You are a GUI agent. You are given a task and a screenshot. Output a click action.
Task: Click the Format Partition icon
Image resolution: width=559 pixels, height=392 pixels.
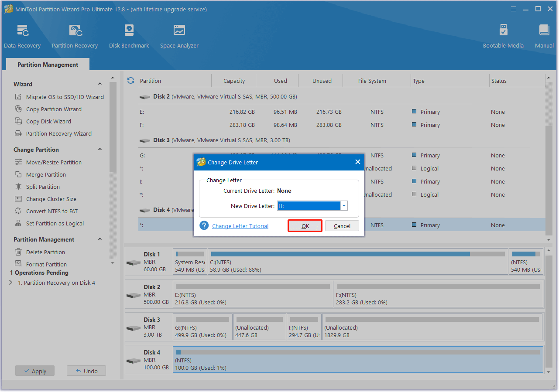[18, 264]
